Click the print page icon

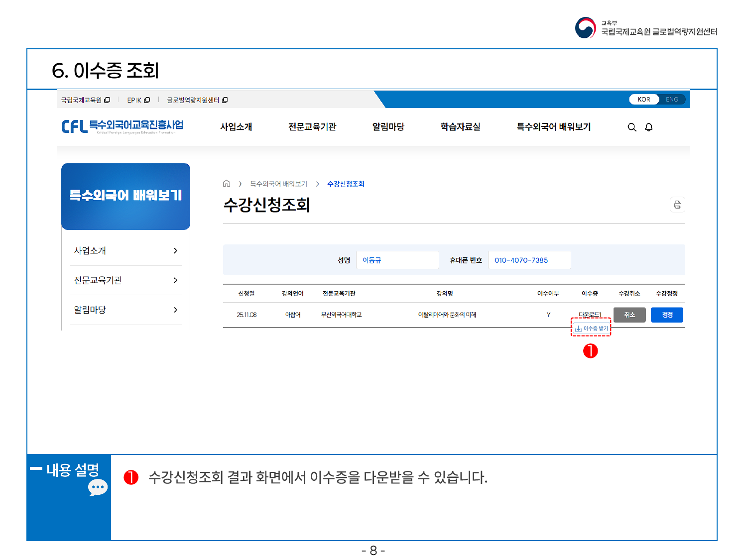[x=677, y=205]
